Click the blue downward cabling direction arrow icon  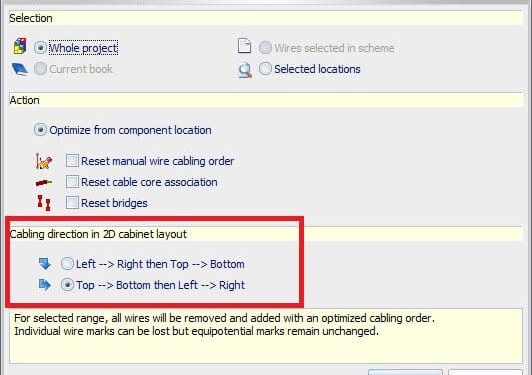click(x=44, y=264)
